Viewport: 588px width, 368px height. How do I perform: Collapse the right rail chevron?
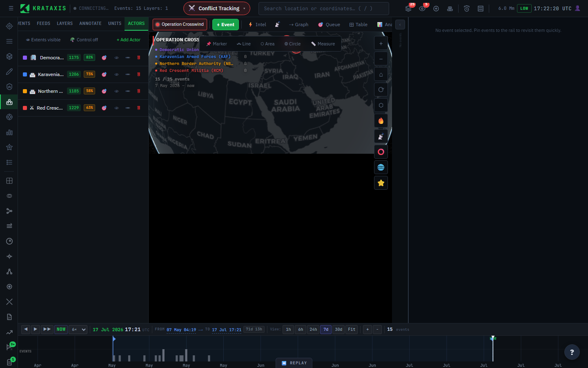pyautogui.click(x=400, y=25)
